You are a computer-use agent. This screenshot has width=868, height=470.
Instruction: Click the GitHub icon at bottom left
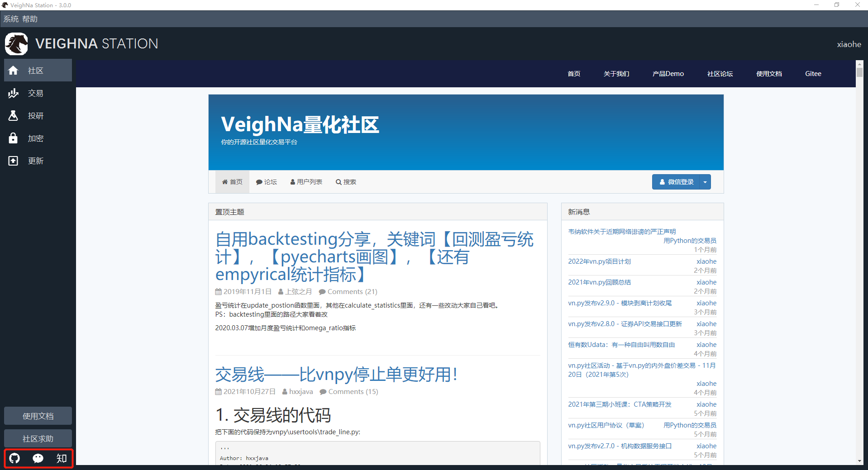tap(14, 458)
